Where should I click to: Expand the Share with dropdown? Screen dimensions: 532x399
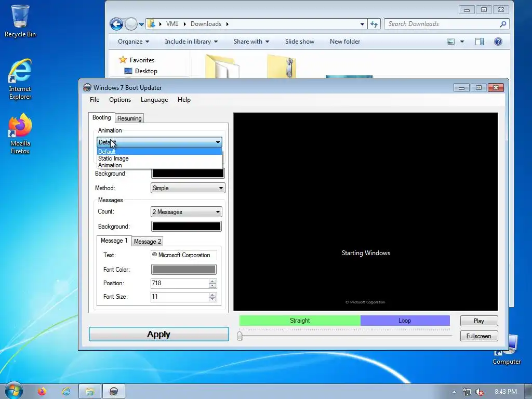(251, 42)
